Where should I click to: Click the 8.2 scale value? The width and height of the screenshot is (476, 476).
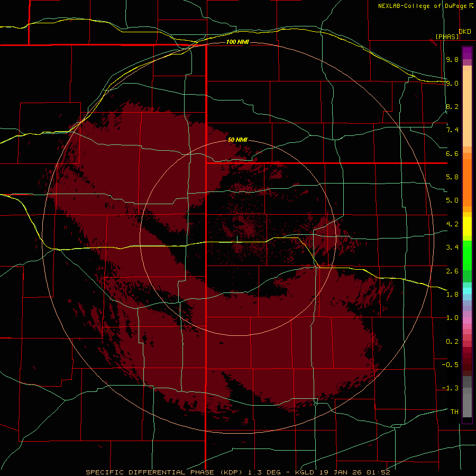pyautogui.click(x=452, y=106)
